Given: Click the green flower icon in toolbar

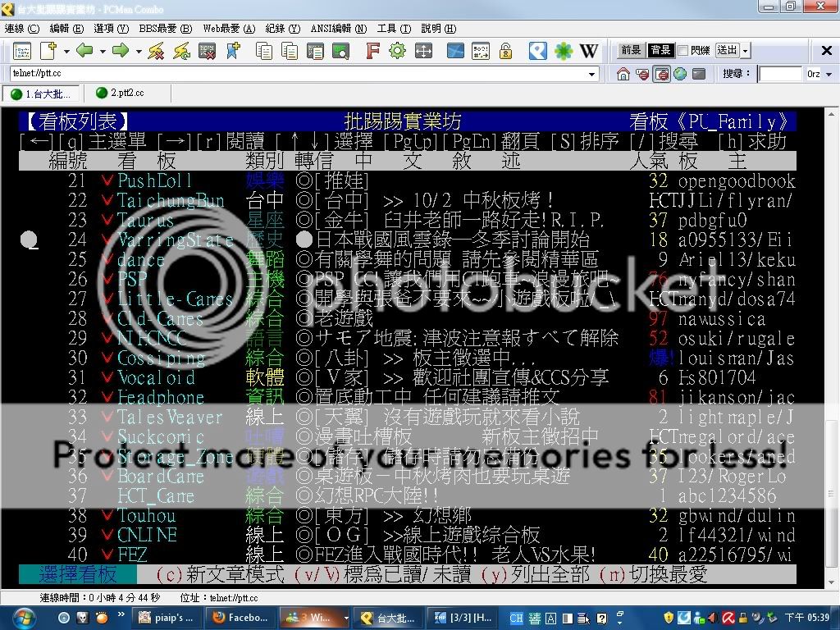Looking at the screenshot, I should coord(564,51).
